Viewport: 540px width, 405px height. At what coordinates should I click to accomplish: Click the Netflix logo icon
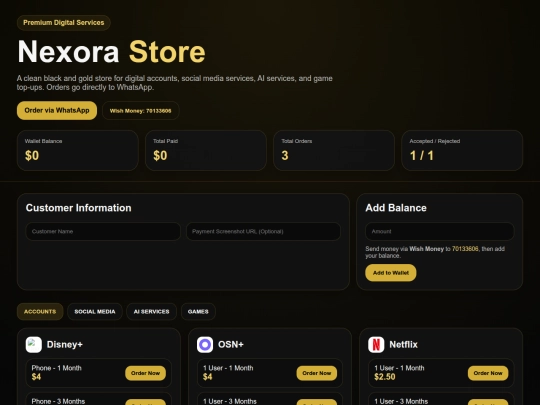[376, 345]
